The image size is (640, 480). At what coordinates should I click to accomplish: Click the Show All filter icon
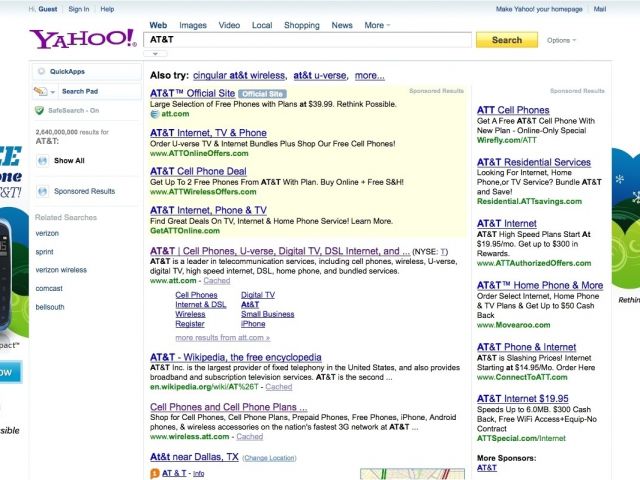(42, 160)
